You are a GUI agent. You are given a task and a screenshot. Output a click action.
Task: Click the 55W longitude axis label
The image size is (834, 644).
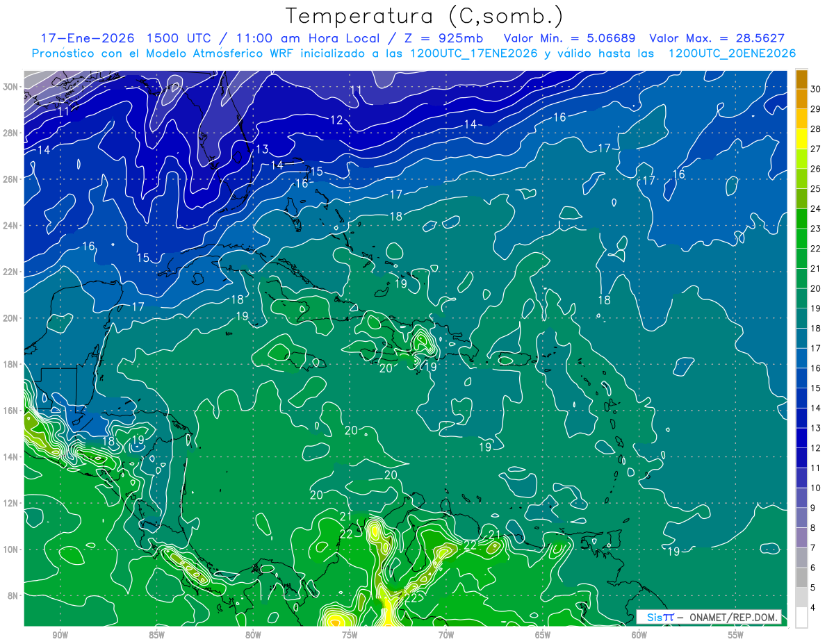click(x=736, y=636)
